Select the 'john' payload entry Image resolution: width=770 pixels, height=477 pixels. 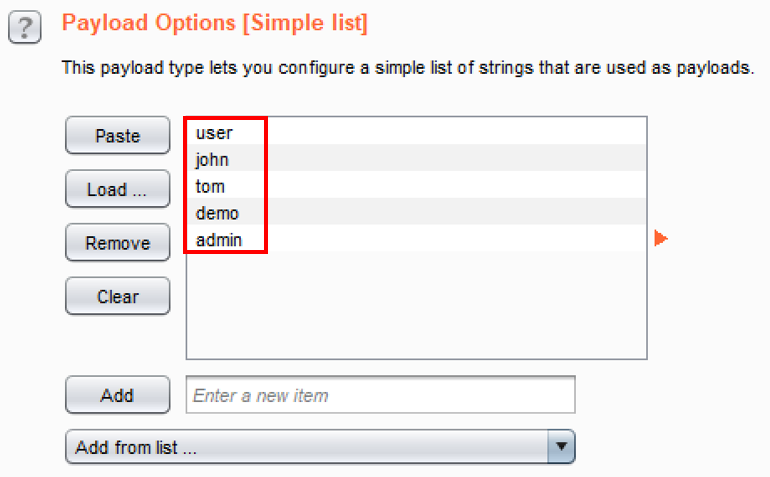(x=213, y=159)
